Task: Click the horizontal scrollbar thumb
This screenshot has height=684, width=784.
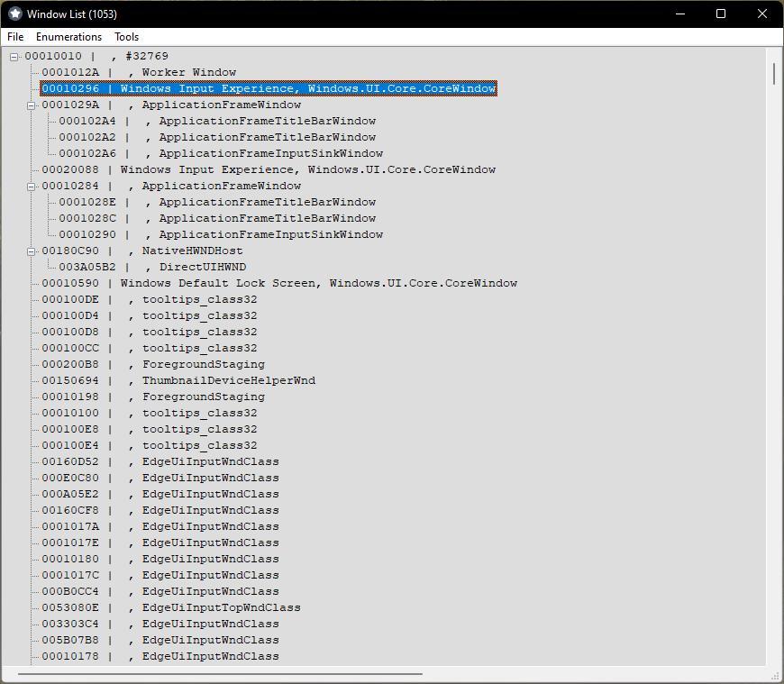Action: pyautogui.click(x=220, y=673)
